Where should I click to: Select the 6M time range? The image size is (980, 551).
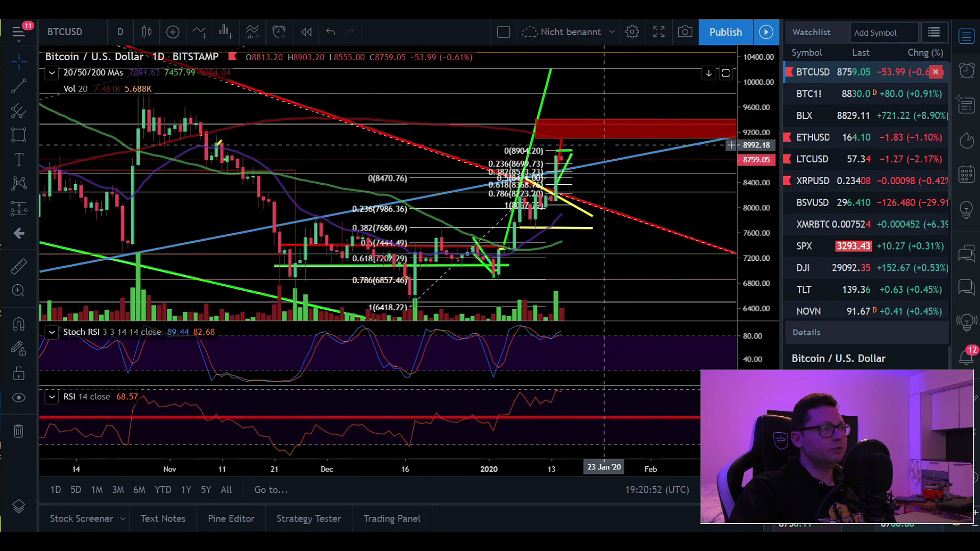click(x=139, y=490)
